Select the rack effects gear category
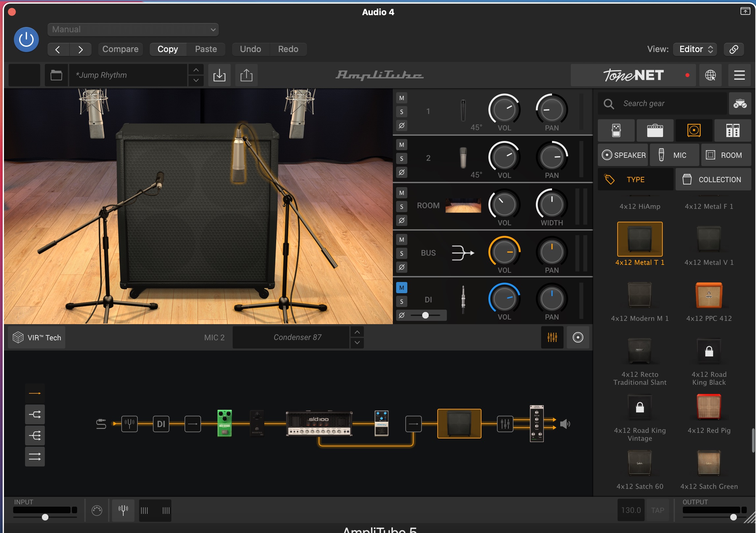This screenshot has width=756, height=533. click(733, 131)
